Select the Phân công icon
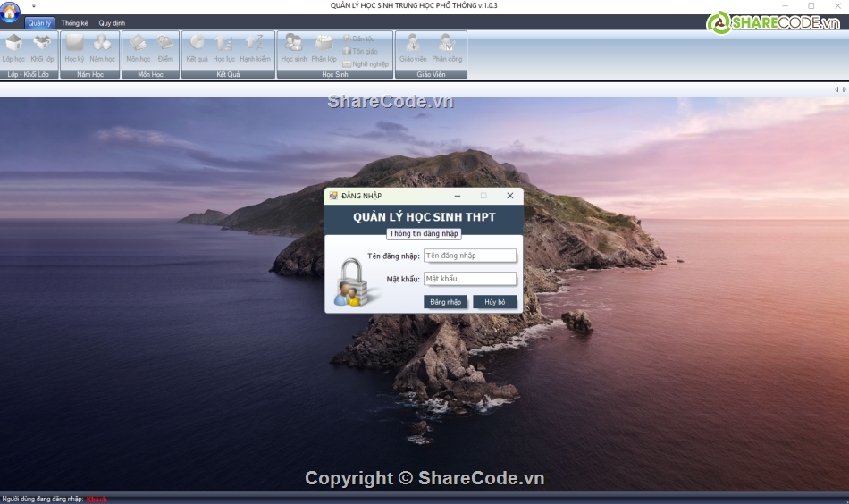The width and height of the screenshot is (849, 504). [447, 47]
